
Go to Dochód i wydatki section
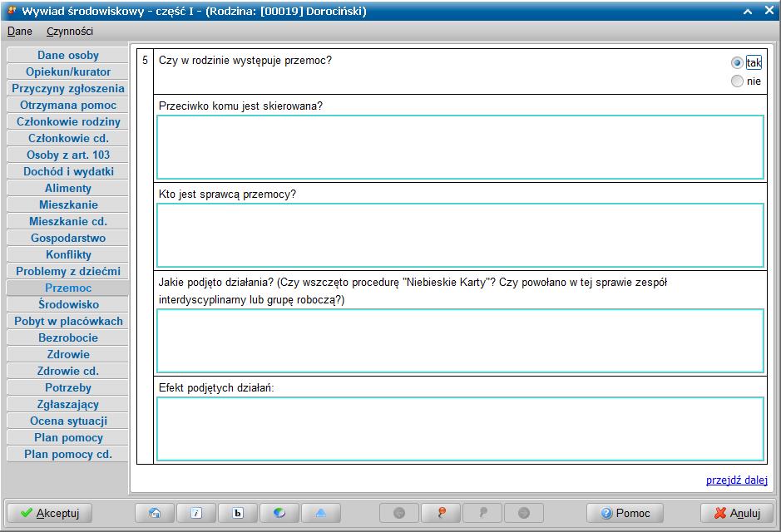[68, 172]
